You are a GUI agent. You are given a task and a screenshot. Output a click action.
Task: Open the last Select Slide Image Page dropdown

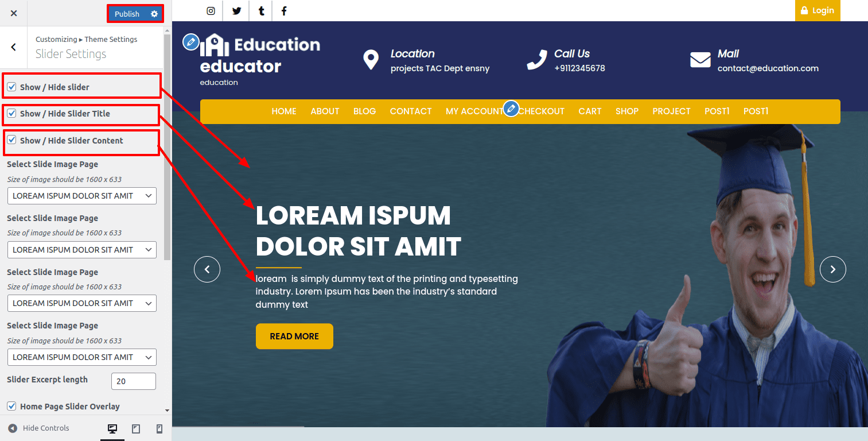tap(82, 357)
